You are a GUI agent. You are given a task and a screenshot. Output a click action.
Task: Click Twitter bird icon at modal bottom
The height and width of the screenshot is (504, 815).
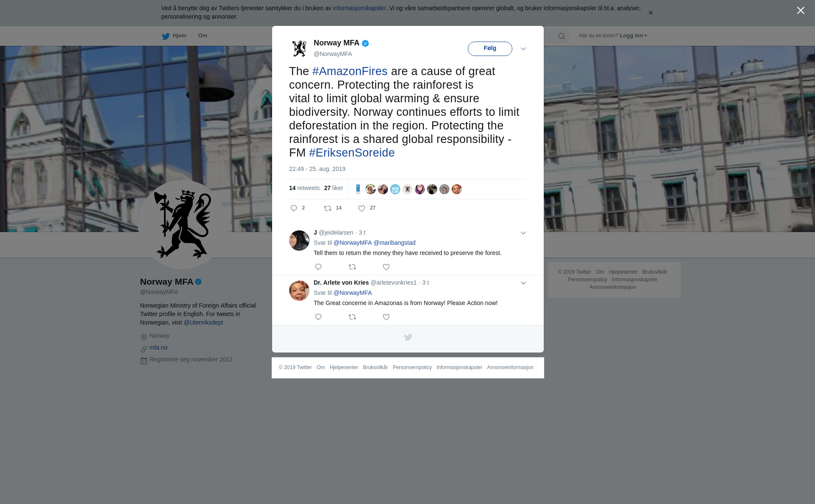click(408, 337)
